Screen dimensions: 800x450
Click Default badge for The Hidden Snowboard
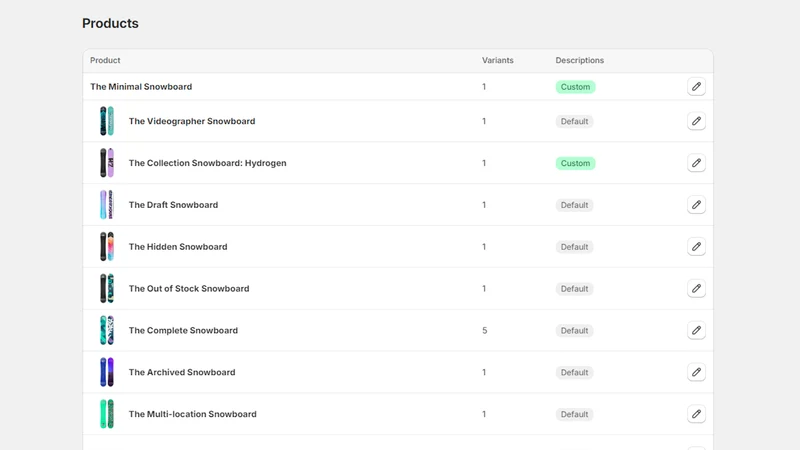[574, 247]
